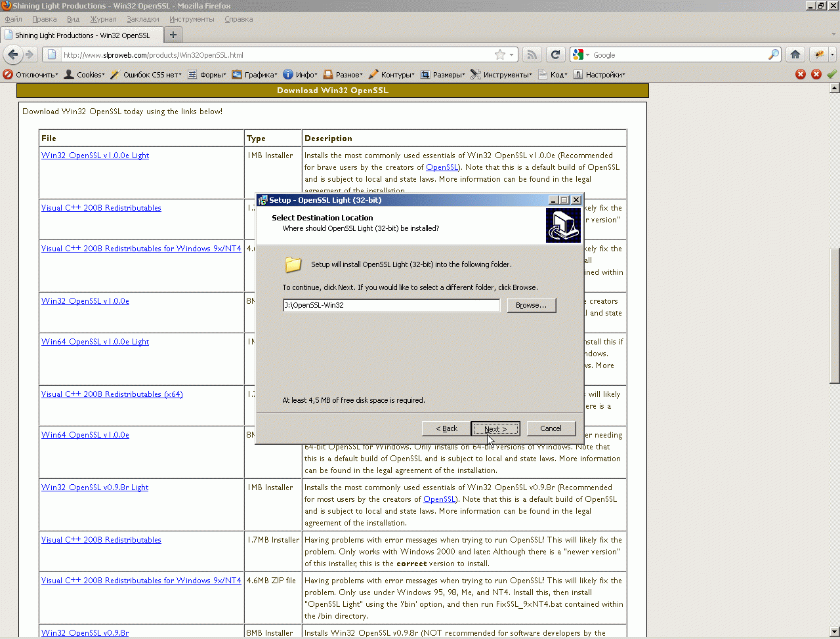The width and height of the screenshot is (840, 639).
Task: Open the Разное toolbar dropdown
Action: coord(343,75)
